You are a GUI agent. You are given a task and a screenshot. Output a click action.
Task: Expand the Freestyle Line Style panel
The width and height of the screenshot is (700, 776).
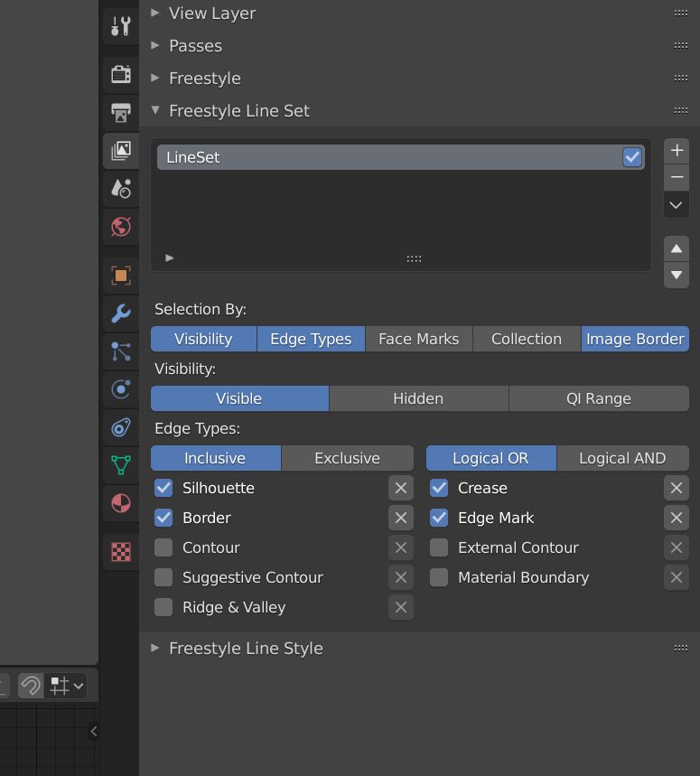[x=154, y=648]
